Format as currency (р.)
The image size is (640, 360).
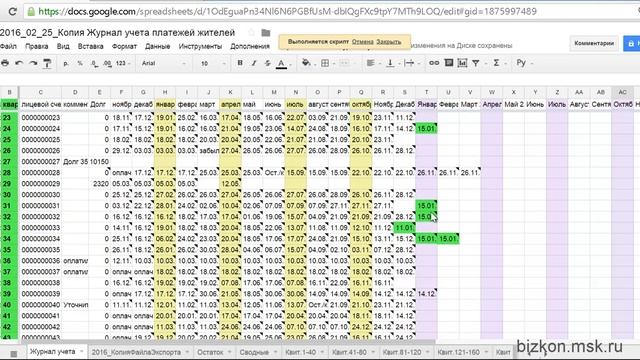(66, 63)
